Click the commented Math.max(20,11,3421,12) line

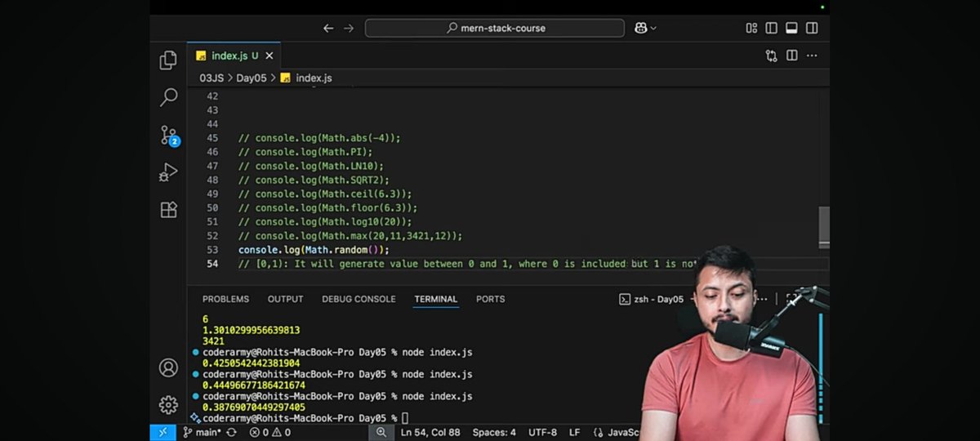coord(350,235)
